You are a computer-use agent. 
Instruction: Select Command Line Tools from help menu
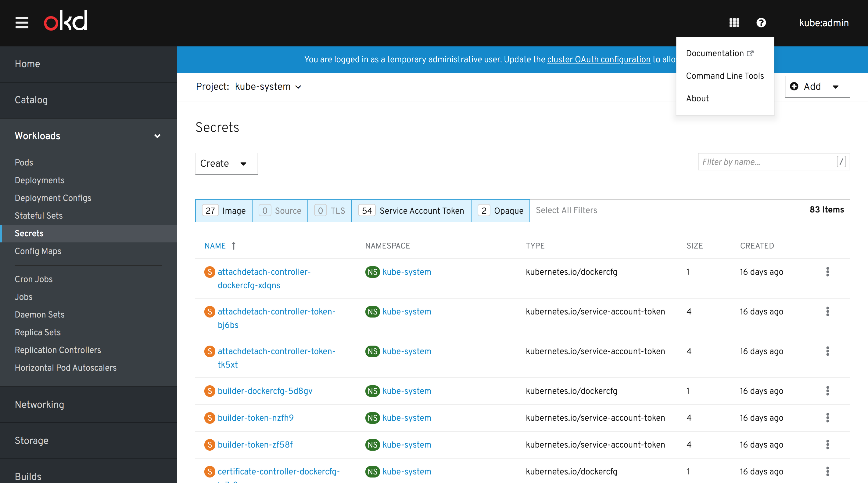click(x=725, y=76)
